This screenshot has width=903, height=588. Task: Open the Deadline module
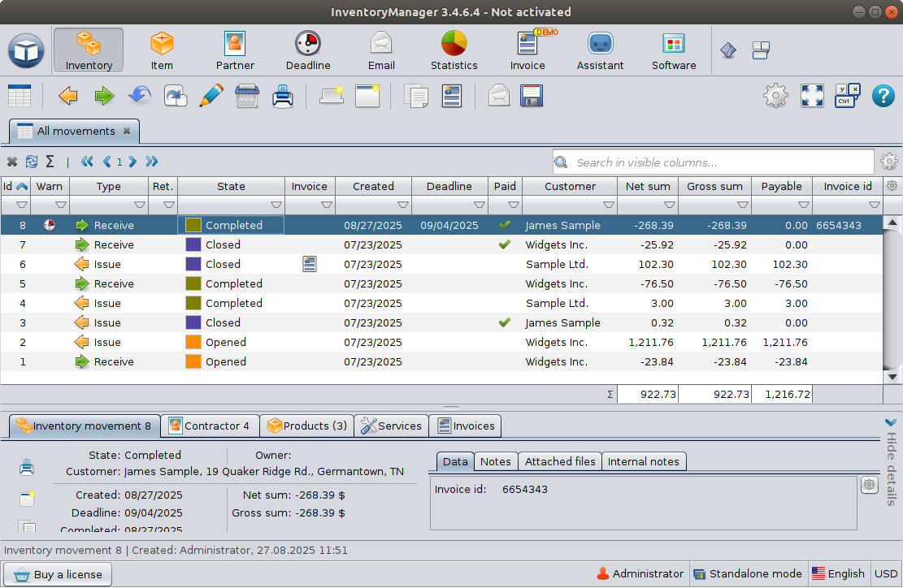pos(308,50)
